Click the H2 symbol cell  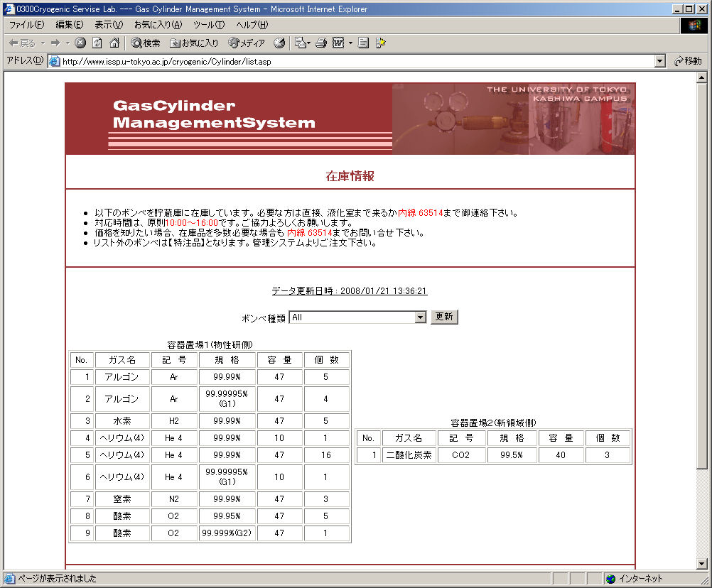[174, 421]
